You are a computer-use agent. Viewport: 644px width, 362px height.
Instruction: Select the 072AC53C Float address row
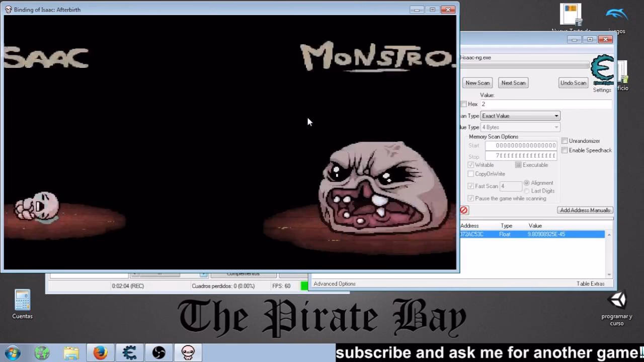[x=531, y=234]
